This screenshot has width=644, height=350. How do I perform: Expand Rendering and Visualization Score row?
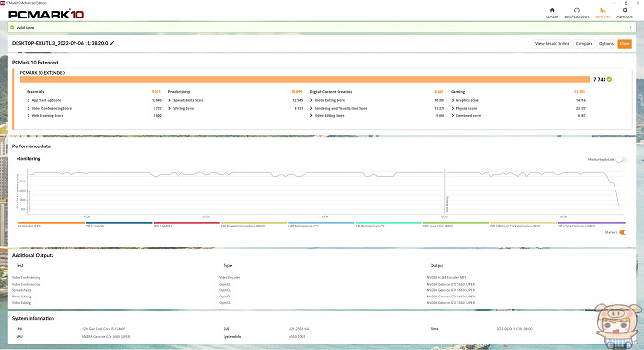click(311, 108)
